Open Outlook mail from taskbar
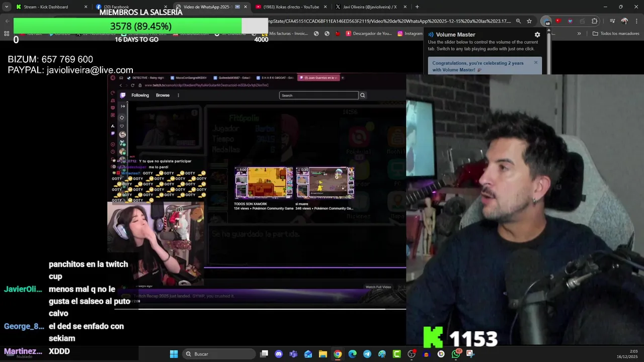The width and height of the screenshot is (644, 362). click(x=308, y=354)
